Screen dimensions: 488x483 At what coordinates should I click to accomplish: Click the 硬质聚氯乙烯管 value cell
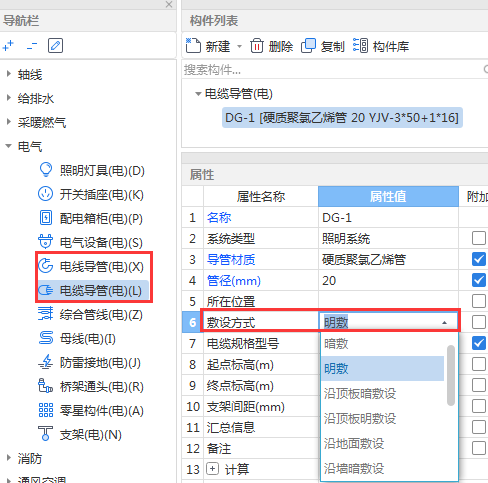pyautogui.click(x=388, y=259)
